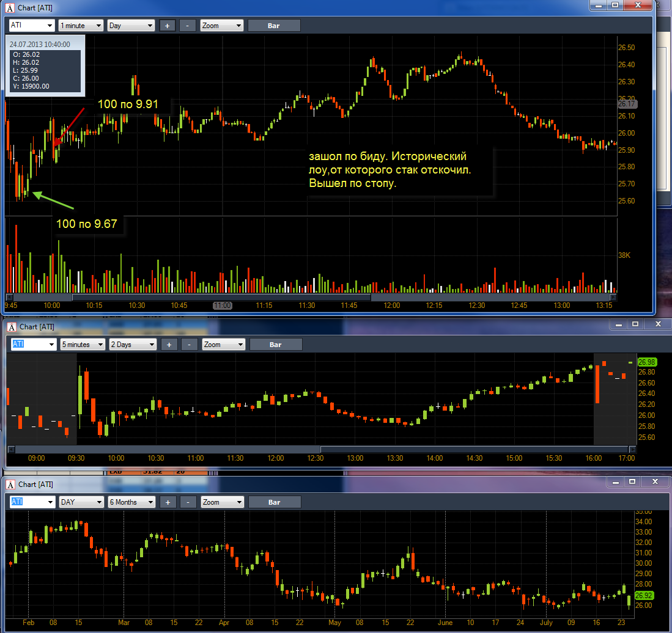This screenshot has height=633, width=672.
Task: Click the Bar button in top chart toolbar
Action: click(x=274, y=26)
